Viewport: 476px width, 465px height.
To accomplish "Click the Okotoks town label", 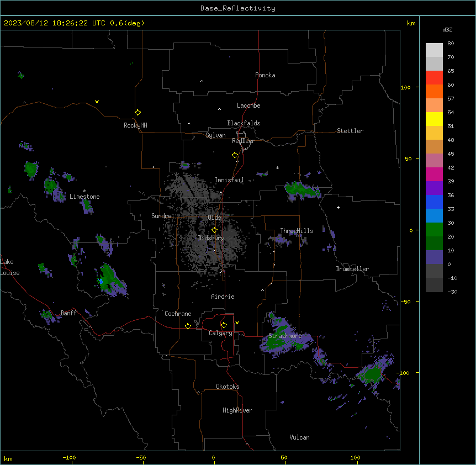I will pos(228,387).
